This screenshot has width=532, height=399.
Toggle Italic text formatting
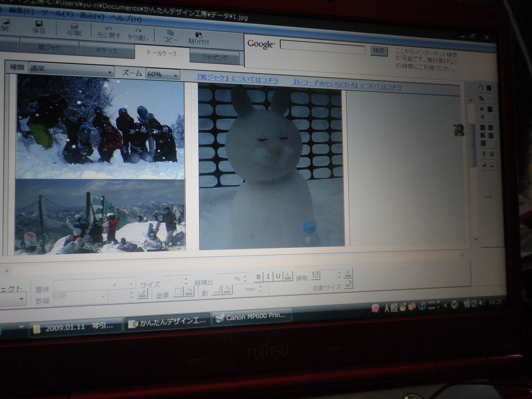[x=268, y=276]
